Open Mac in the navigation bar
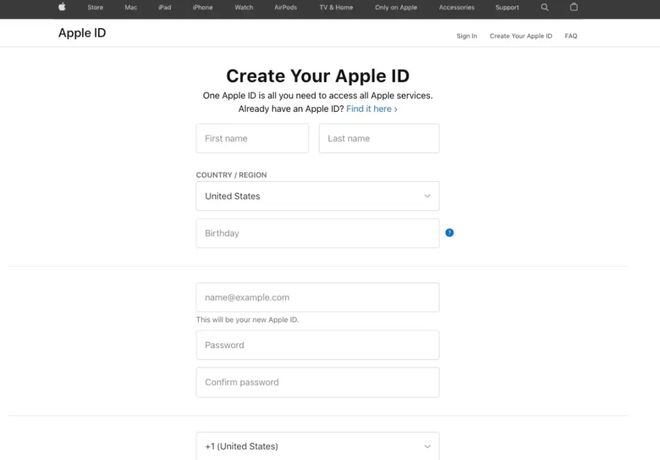Screen dimensions: 660x460 pyautogui.click(x=130, y=8)
